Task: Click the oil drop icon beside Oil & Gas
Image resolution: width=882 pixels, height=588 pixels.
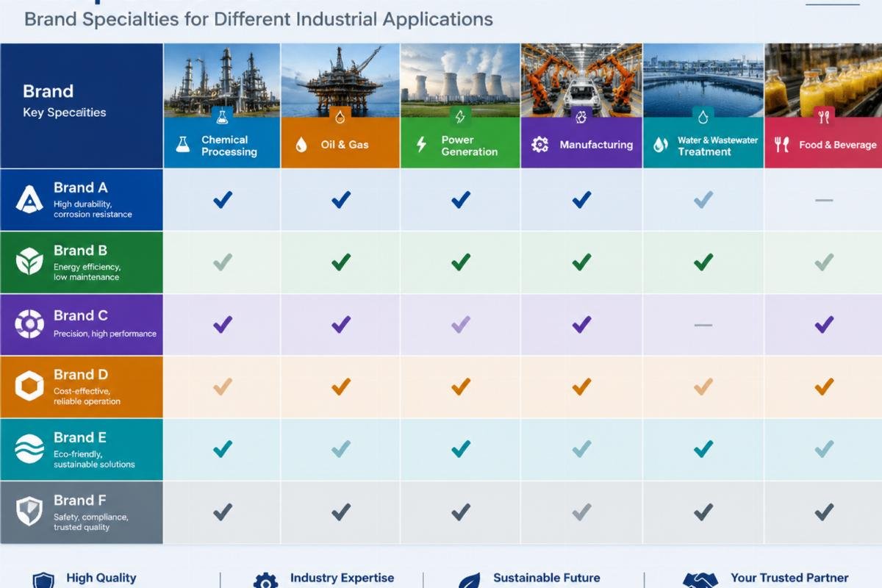Action: coord(301,145)
